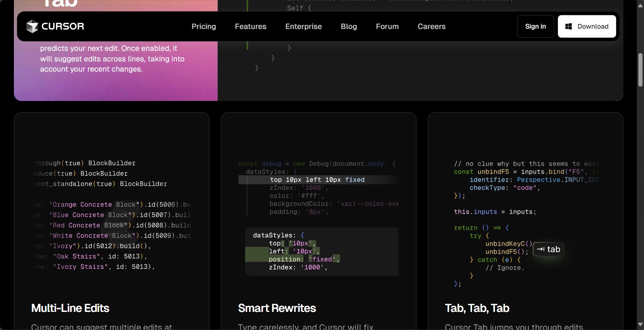The image size is (644, 330).
Task: Click the CURSOR wordmark in the navbar
Action: pos(63,26)
